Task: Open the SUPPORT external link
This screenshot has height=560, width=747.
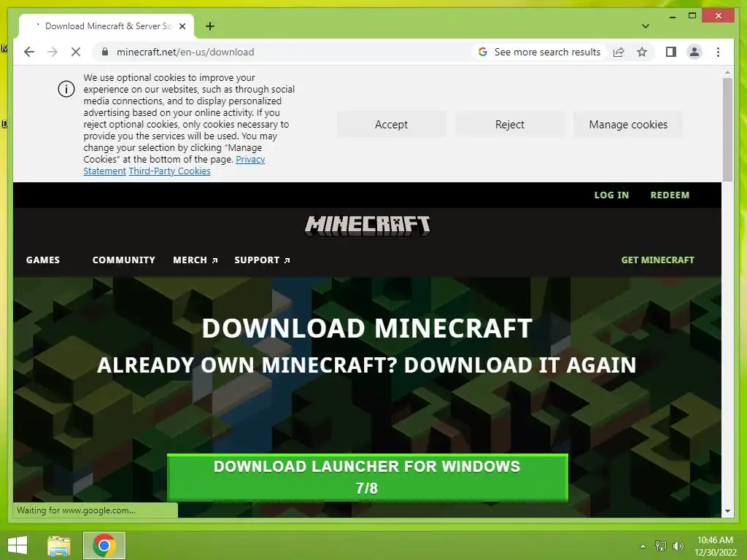Action: point(262,260)
